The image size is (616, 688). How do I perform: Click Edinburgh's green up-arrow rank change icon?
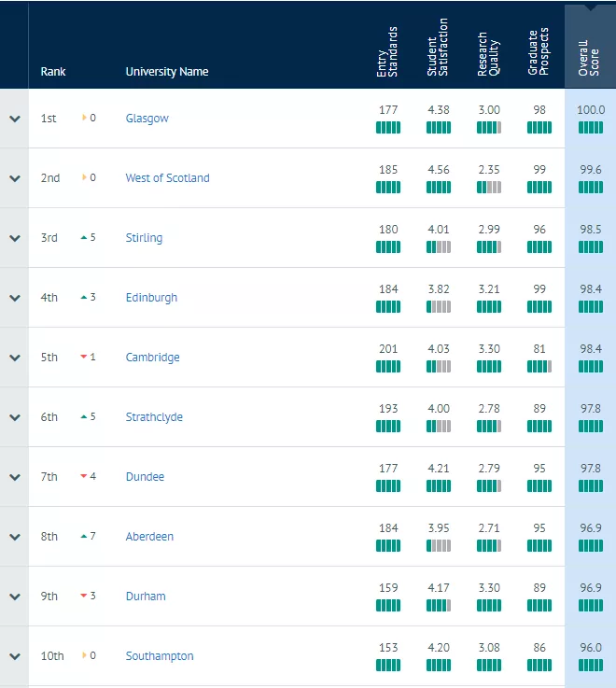click(84, 297)
